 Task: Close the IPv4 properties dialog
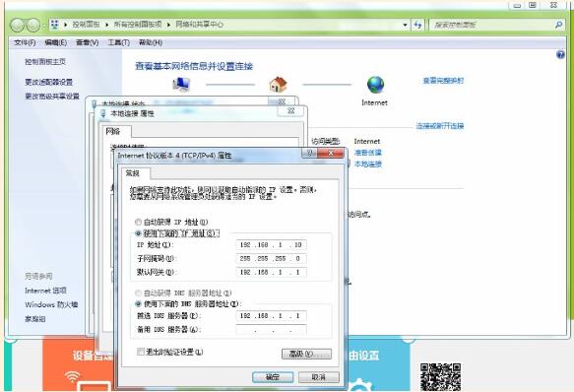tap(331, 153)
